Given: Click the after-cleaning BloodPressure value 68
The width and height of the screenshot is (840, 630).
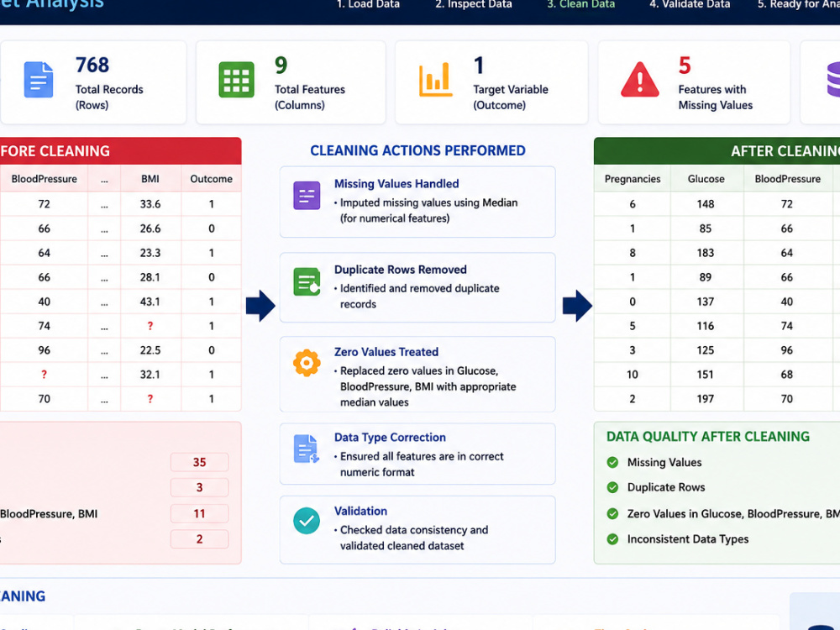Looking at the screenshot, I should (786, 375).
